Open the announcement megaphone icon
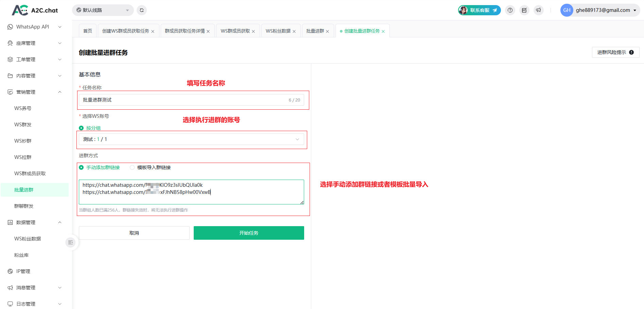The width and height of the screenshot is (644, 309). click(538, 10)
